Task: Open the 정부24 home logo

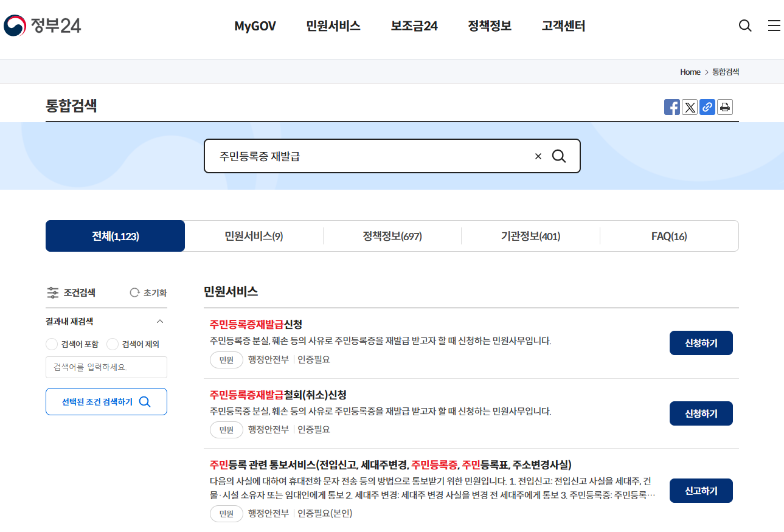Action: pyautogui.click(x=43, y=26)
